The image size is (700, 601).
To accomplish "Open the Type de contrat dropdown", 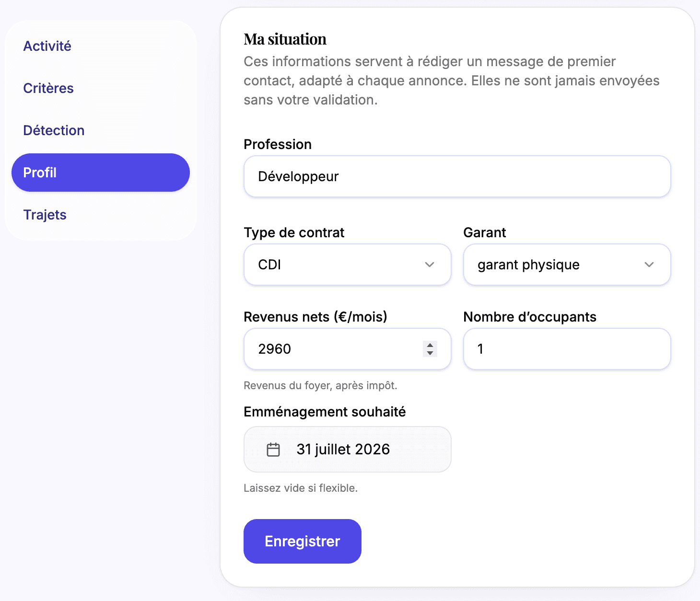I will [x=347, y=265].
